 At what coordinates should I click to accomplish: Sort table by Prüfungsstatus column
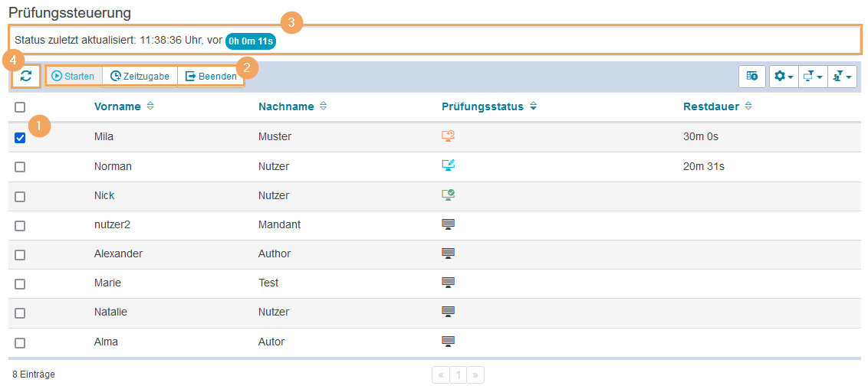(x=483, y=106)
